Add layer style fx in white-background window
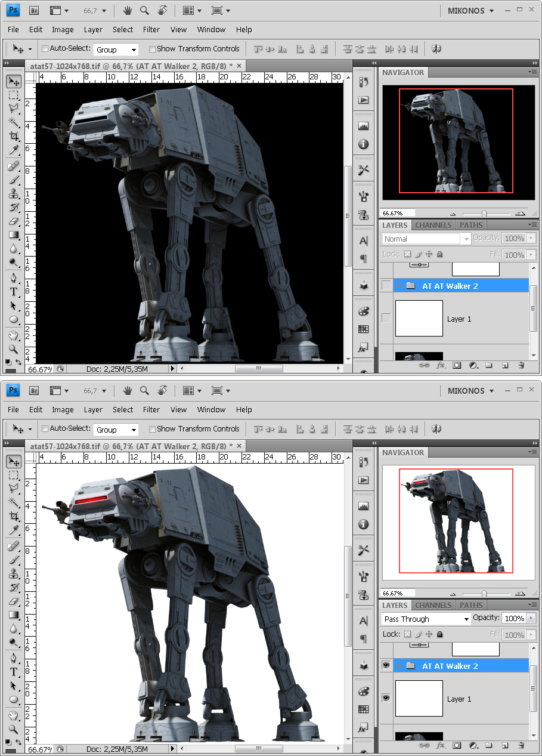The width and height of the screenshot is (542, 756). 441,745
